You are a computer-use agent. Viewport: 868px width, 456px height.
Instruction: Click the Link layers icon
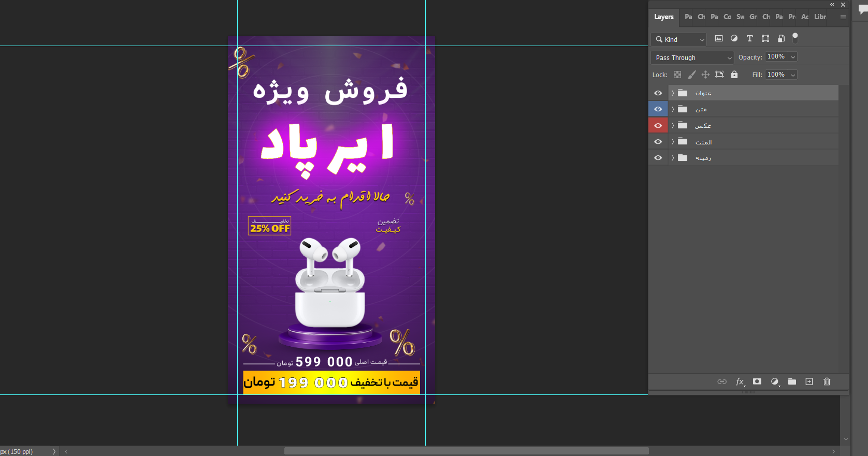point(722,381)
